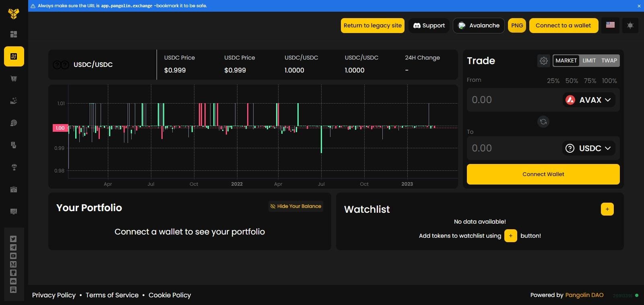Open the GitHub social link icon

[x=13, y=273]
